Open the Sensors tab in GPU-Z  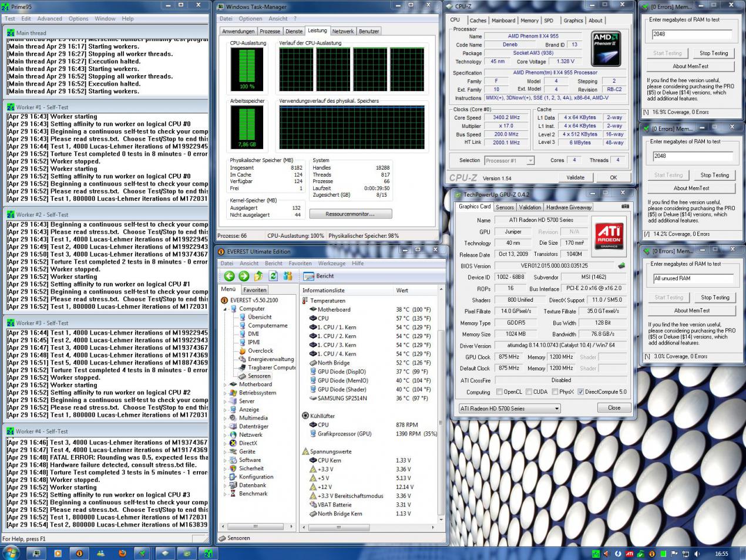point(505,207)
